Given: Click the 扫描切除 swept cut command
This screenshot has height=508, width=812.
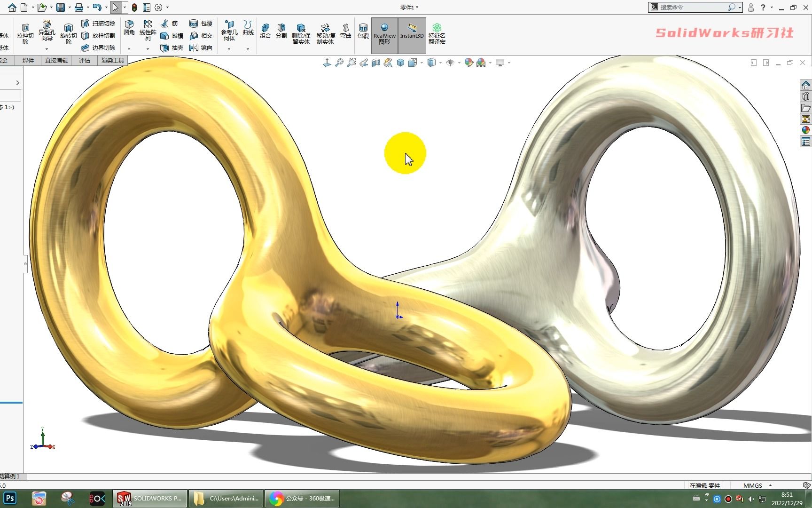Looking at the screenshot, I should [98, 24].
